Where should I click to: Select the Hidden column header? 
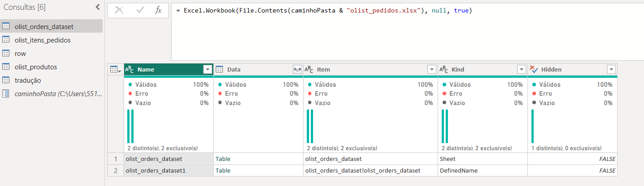coord(573,69)
